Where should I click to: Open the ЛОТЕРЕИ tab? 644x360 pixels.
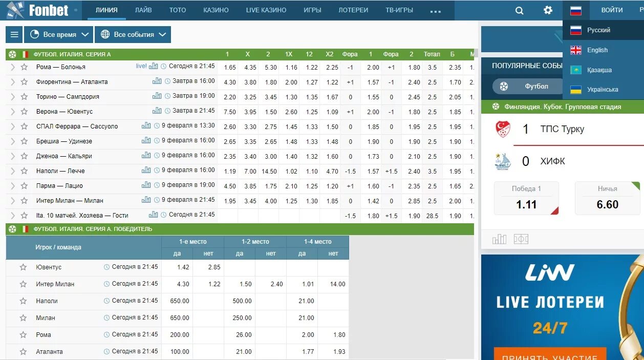[353, 10]
